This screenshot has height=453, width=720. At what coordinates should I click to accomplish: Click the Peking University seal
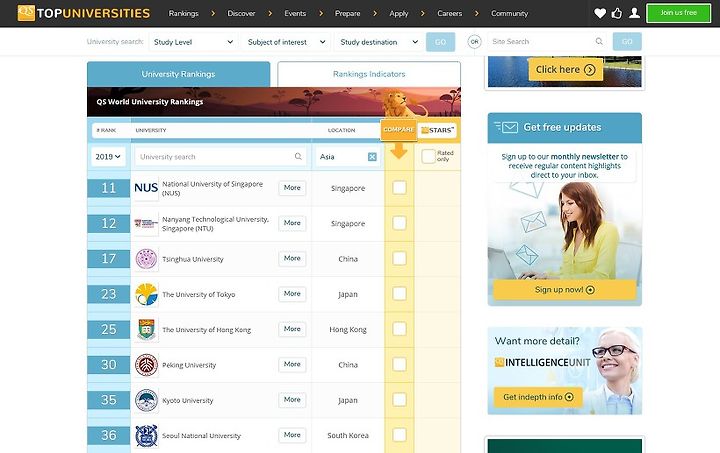146,365
